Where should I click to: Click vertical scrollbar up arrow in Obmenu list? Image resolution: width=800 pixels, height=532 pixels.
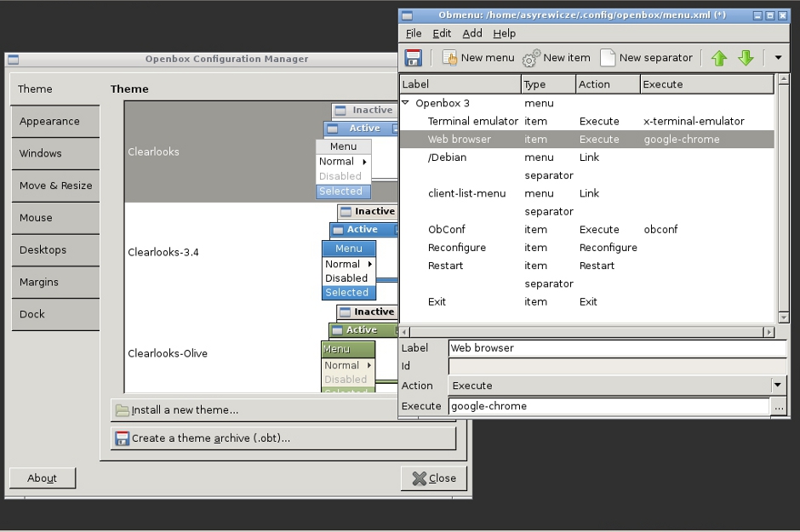click(x=784, y=79)
